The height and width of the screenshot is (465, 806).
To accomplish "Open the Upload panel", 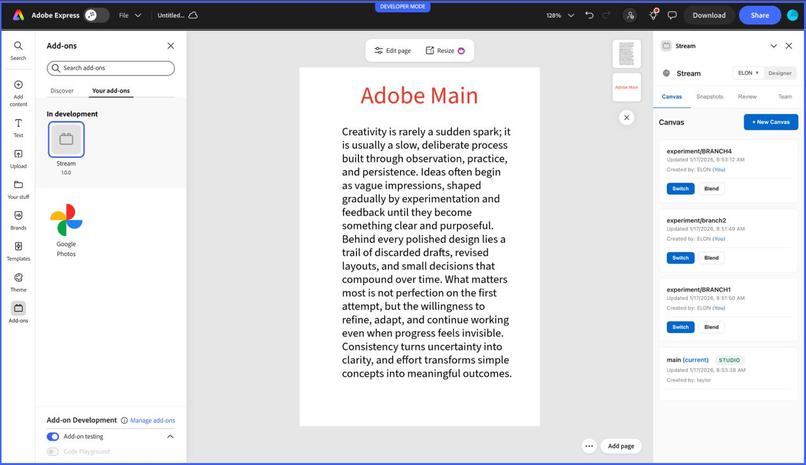I will point(18,159).
